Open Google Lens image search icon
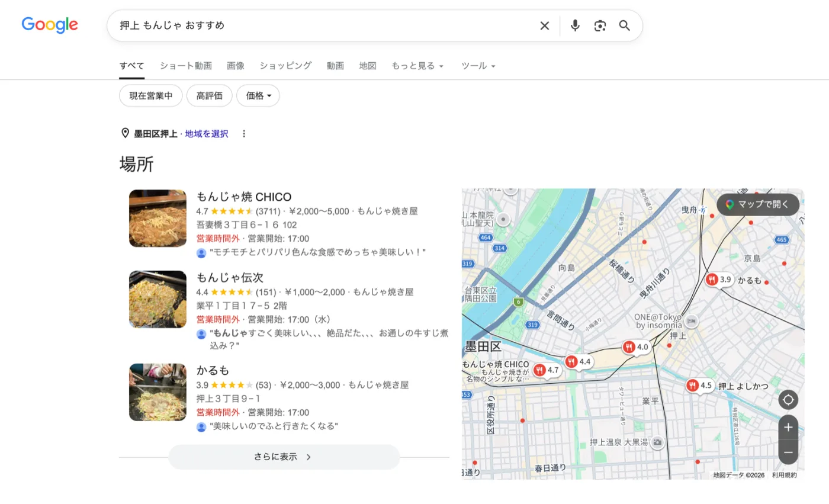This screenshot has width=829, height=504. coord(600,25)
